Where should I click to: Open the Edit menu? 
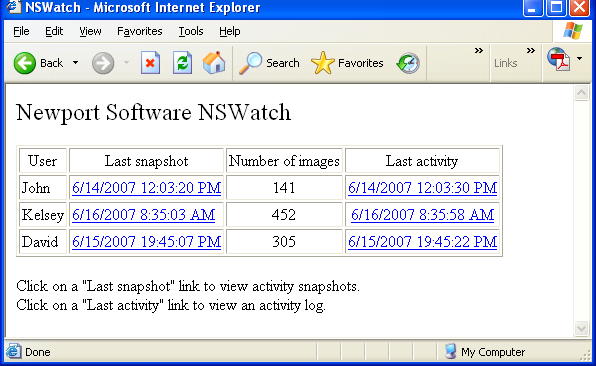click(x=54, y=31)
